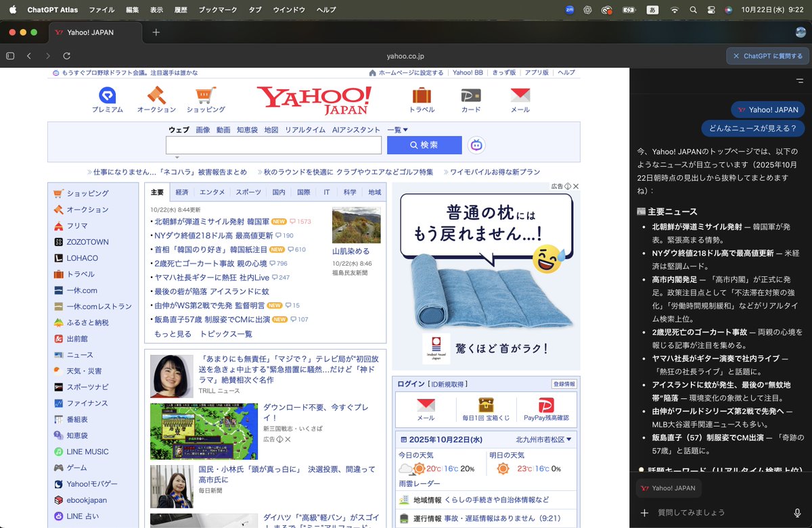Open Yahoo Premium icon

click(x=107, y=95)
